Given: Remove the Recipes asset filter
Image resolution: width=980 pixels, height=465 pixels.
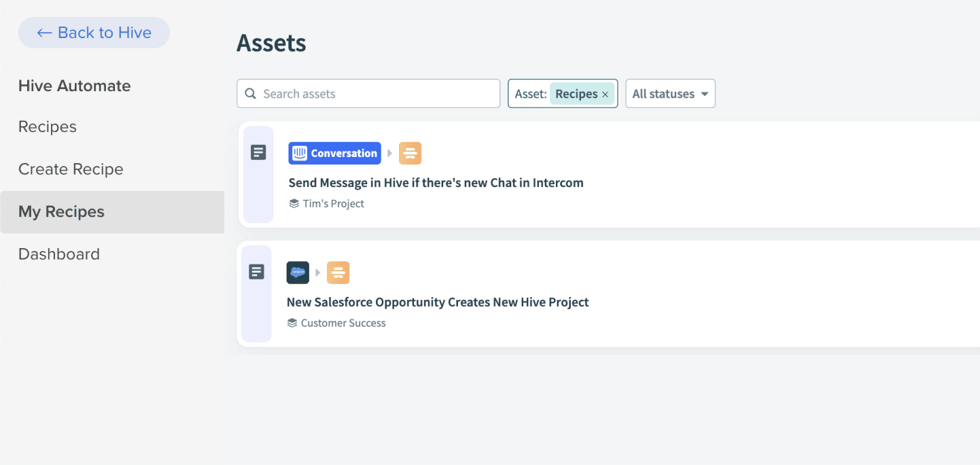Looking at the screenshot, I should [605, 94].
